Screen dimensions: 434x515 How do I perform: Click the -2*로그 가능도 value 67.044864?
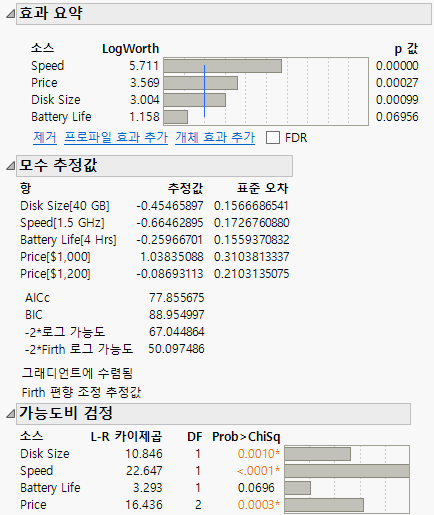tap(177, 331)
